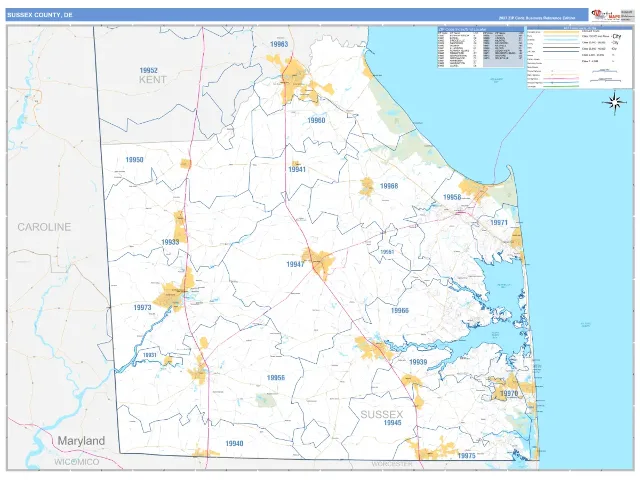This screenshot has width=640, height=480.
Task: Click the CAROLINE county label
Action: coord(44,227)
